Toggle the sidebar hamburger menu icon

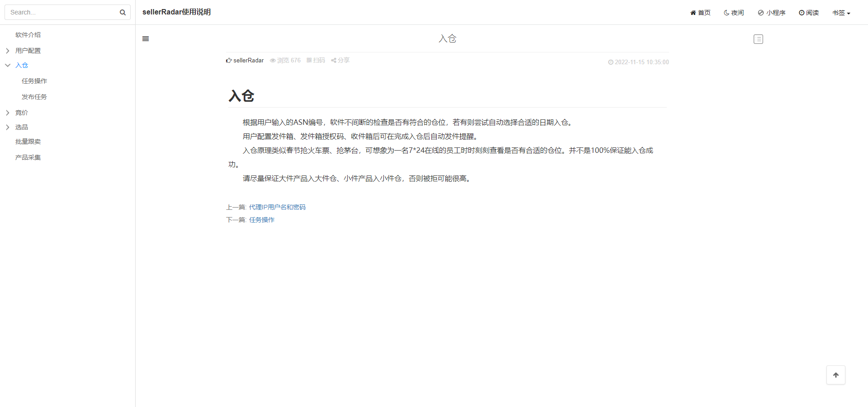[146, 39]
